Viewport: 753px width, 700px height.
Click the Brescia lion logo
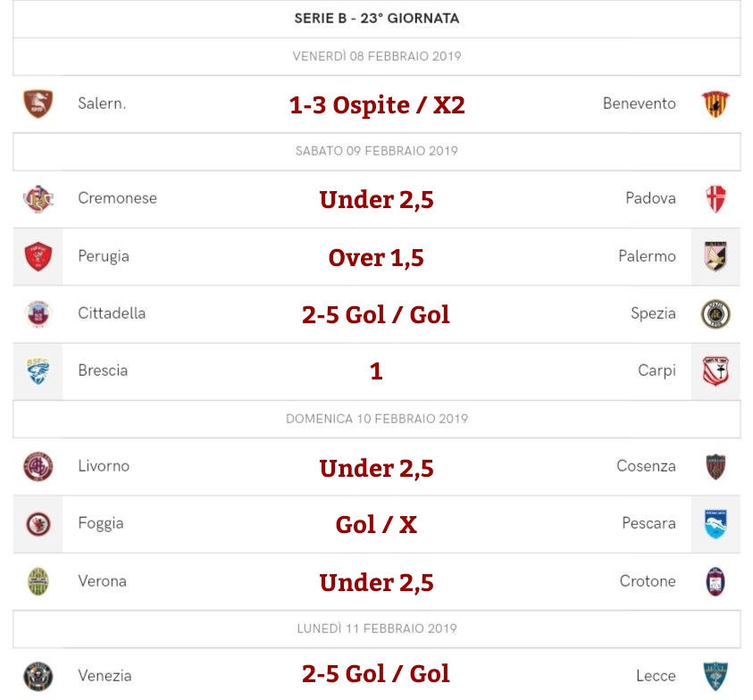(38, 371)
